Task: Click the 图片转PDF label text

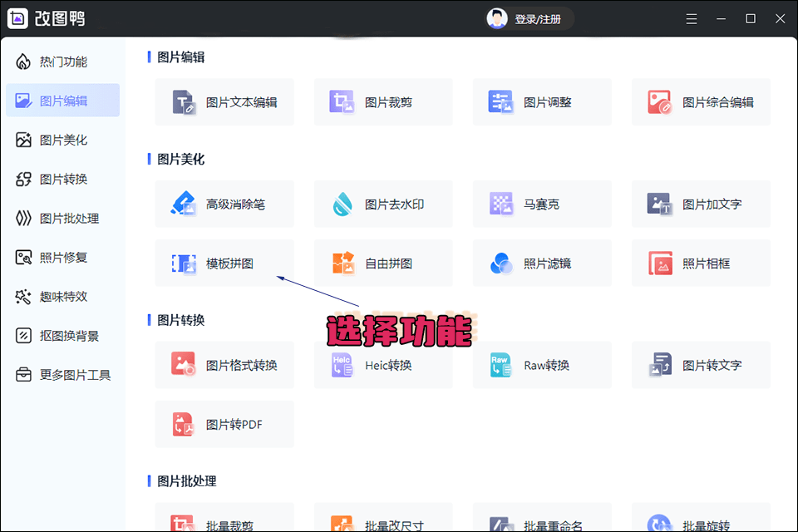Action: pos(234,425)
